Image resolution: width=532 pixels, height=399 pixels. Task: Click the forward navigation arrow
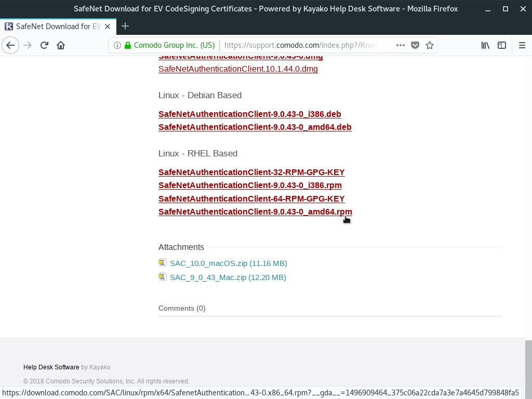tap(28, 45)
